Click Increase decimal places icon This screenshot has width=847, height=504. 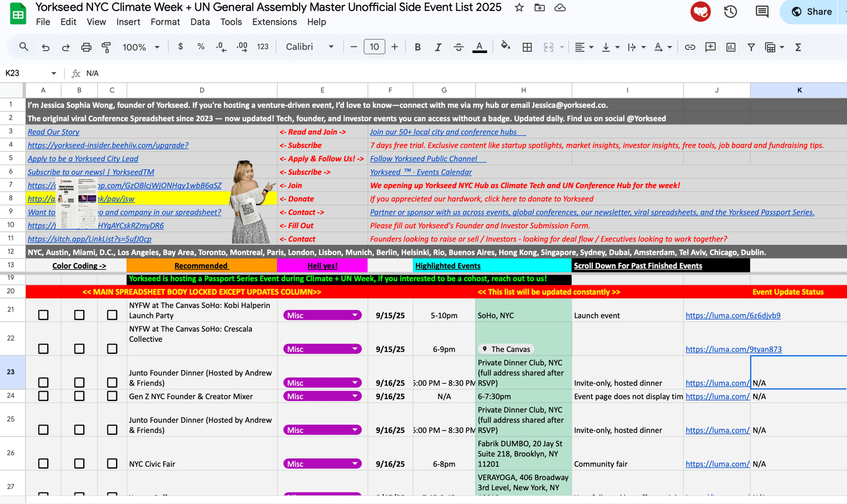[x=242, y=47]
